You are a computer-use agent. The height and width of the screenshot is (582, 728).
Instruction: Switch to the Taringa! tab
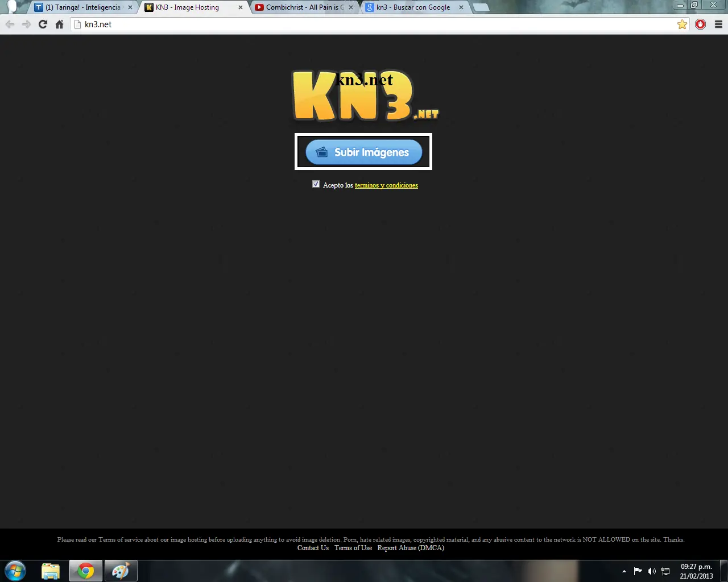[83, 7]
